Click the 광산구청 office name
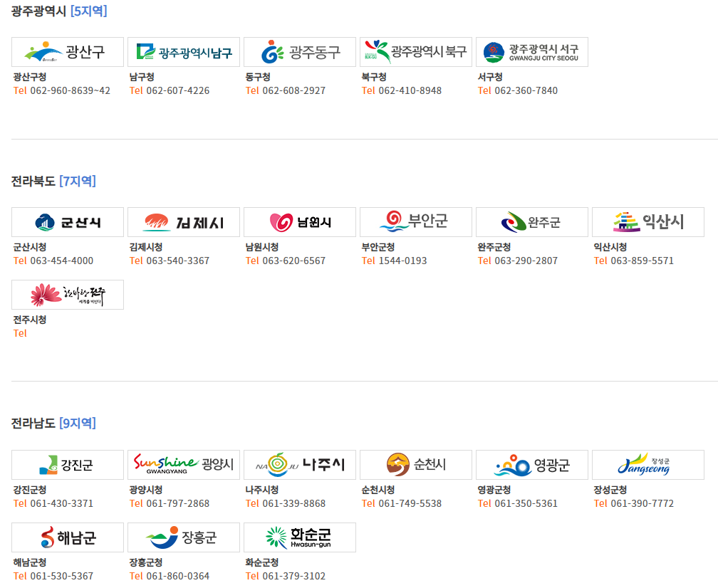 pyautogui.click(x=30, y=77)
